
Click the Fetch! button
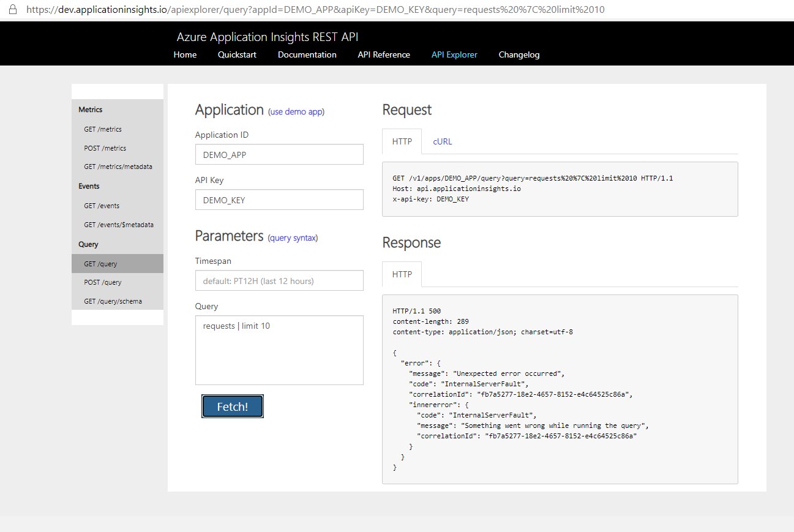pyautogui.click(x=233, y=406)
